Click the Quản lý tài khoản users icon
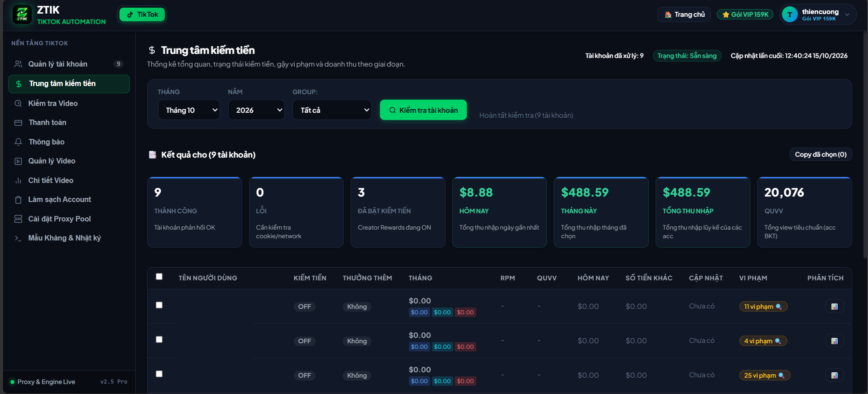This screenshot has height=394, width=868. [x=18, y=64]
